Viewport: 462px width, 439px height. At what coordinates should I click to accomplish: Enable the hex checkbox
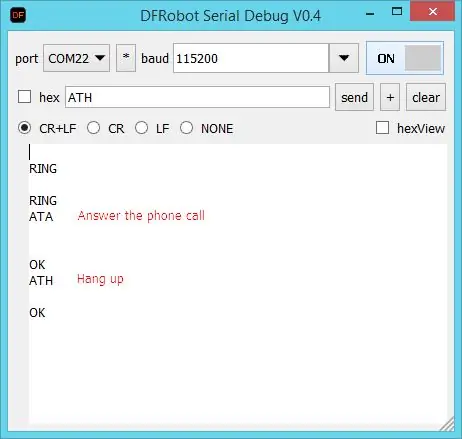point(25,97)
